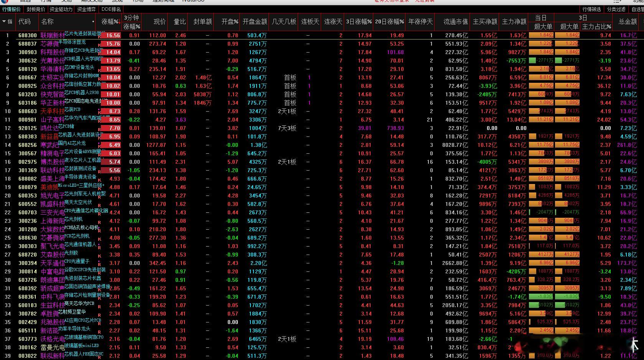The height and width of the screenshot is (360, 644).
Task: Click the small dot in 名称 header
Action: coord(93,22)
